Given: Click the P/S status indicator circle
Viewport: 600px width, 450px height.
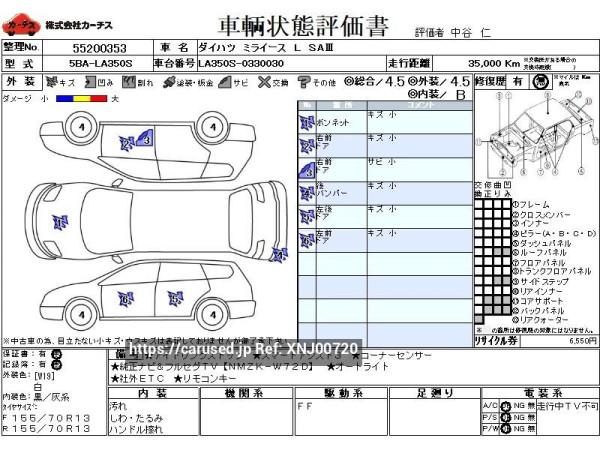Looking at the screenshot, I should click(506, 417).
